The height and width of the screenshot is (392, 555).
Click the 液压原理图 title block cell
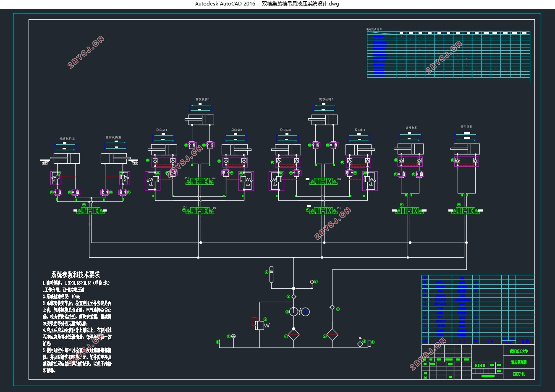coord(519,362)
